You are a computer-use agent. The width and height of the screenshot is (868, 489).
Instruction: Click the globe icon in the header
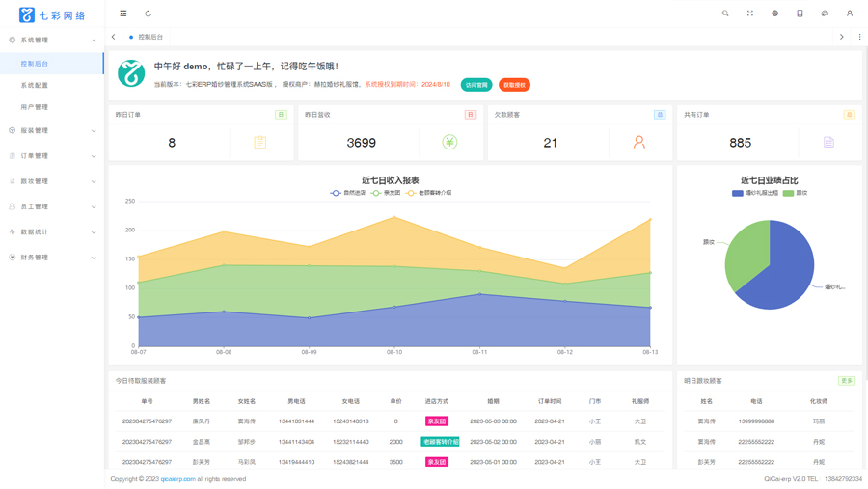(775, 14)
